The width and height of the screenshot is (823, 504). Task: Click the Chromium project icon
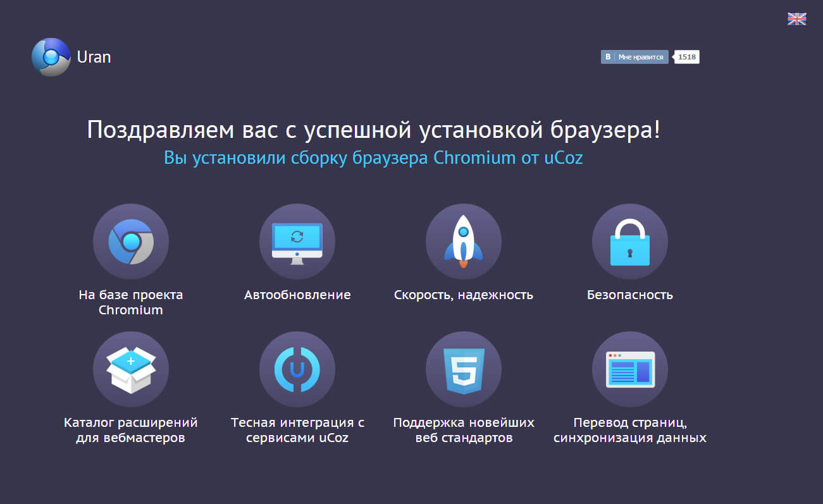tap(131, 241)
